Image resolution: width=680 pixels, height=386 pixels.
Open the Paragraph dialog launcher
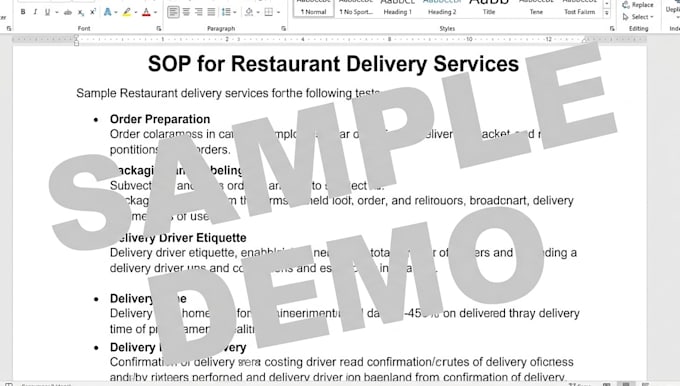click(283, 29)
